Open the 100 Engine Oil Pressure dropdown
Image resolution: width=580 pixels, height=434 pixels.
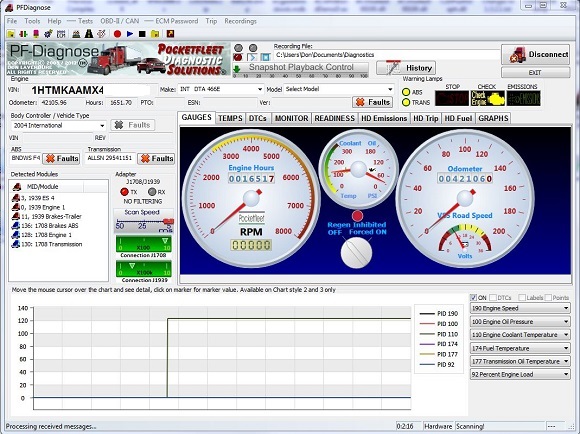click(520, 322)
